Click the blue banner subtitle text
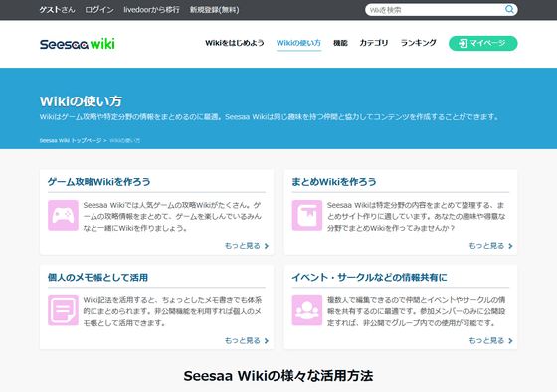 (x=270, y=117)
